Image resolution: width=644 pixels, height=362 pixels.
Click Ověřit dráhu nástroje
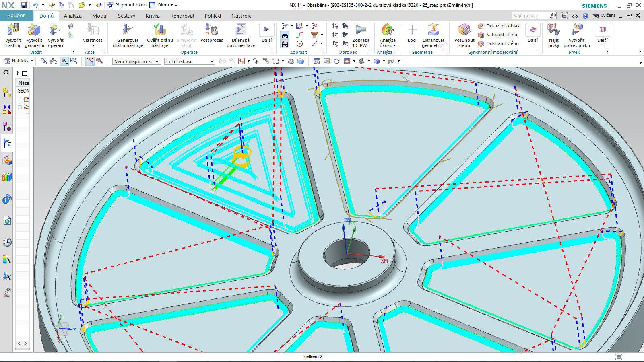click(160, 35)
